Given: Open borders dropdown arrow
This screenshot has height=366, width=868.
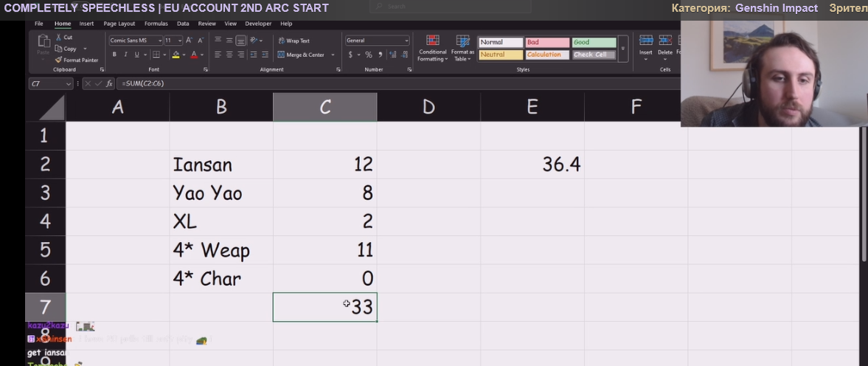Looking at the screenshot, I should coord(165,55).
